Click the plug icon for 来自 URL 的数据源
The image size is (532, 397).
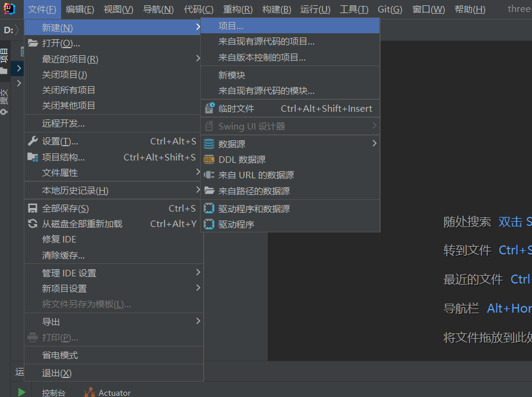tap(209, 175)
